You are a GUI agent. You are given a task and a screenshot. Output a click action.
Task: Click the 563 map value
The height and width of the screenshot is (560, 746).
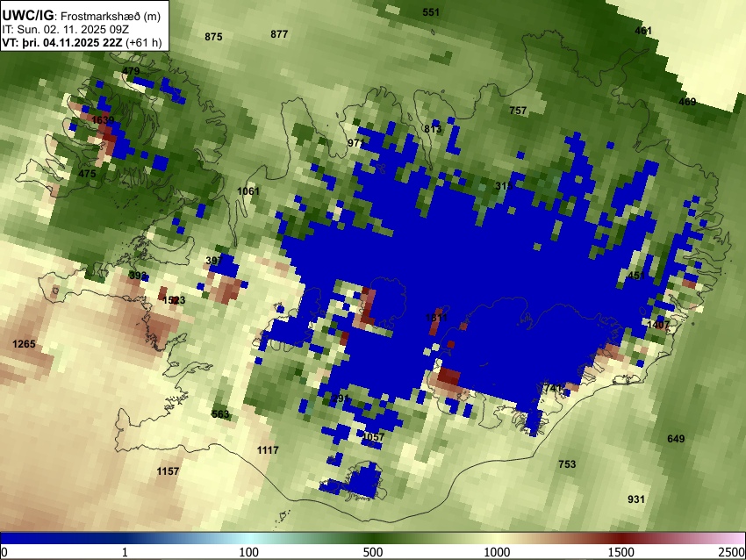220,414
